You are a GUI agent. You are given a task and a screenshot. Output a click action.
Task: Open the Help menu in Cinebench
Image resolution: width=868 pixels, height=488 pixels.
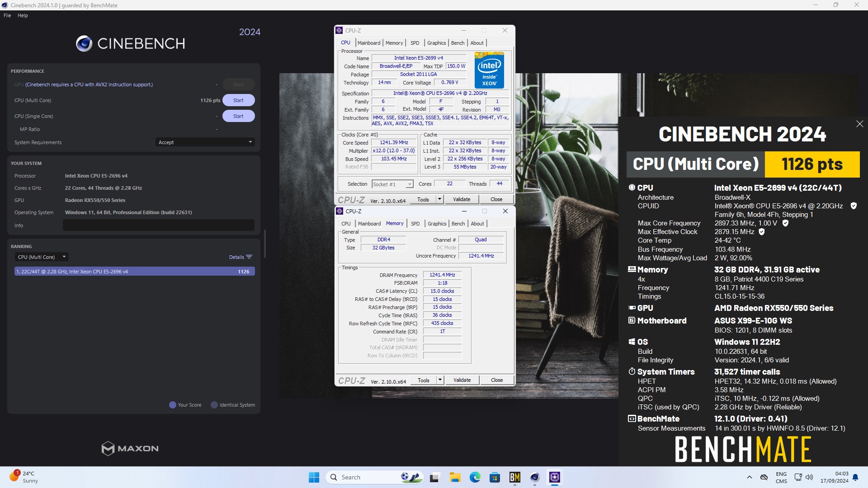[x=23, y=15]
